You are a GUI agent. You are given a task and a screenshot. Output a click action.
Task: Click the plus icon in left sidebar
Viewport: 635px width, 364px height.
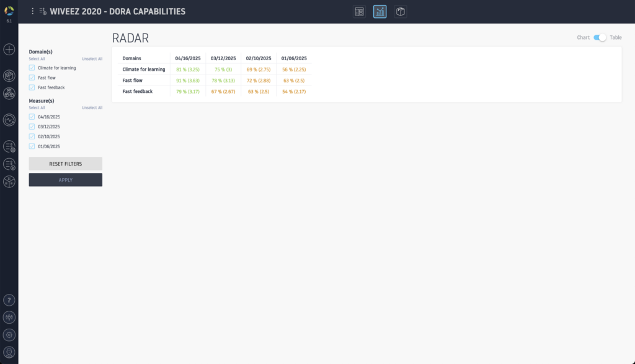[x=9, y=50]
